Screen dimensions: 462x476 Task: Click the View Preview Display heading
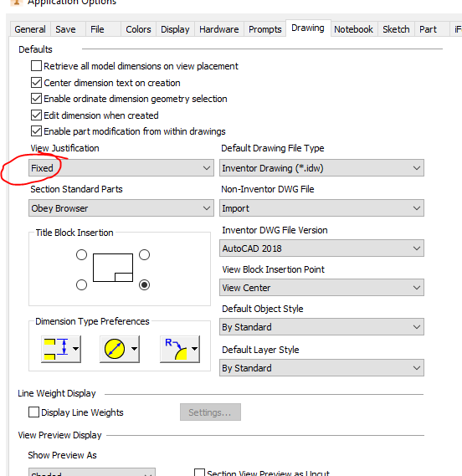tap(59, 435)
